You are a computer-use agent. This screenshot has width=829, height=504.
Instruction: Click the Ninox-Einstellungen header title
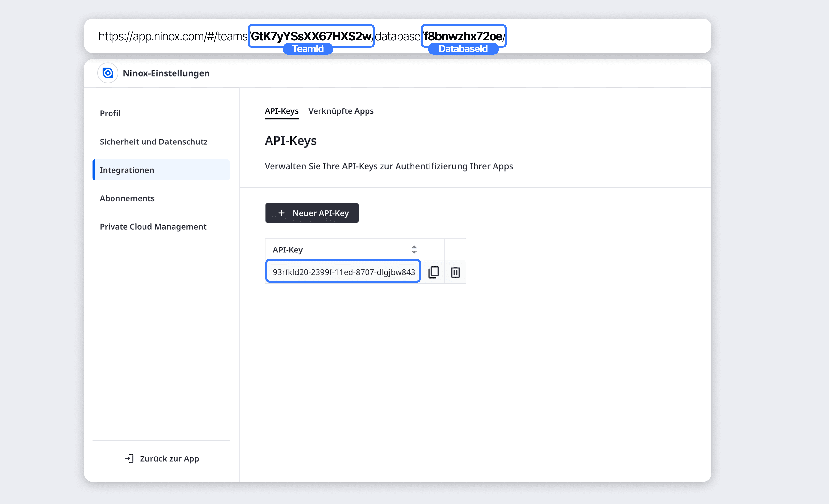point(166,73)
